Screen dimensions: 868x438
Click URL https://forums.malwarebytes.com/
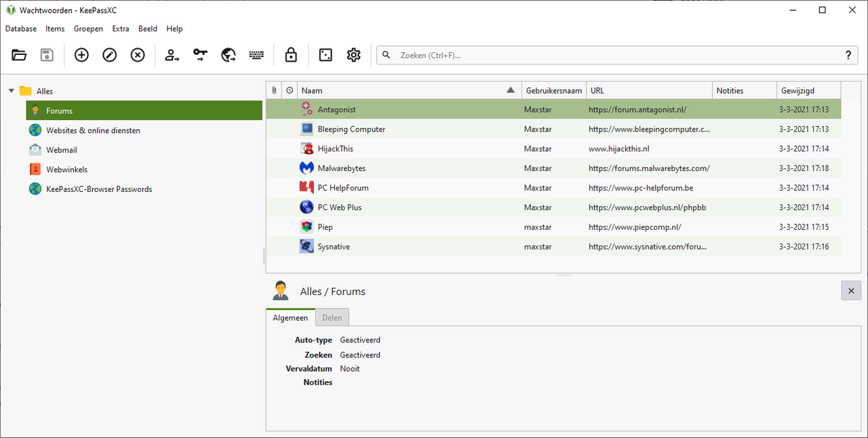click(649, 168)
